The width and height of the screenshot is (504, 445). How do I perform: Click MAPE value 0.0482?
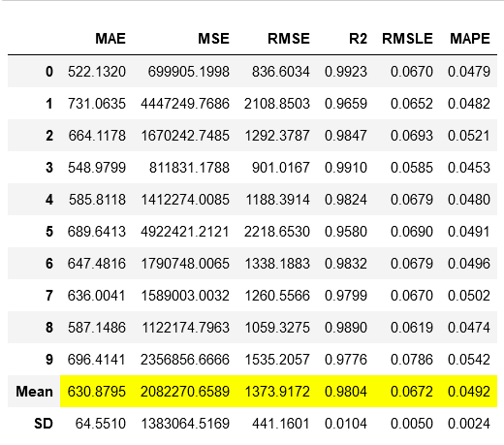point(469,104)
